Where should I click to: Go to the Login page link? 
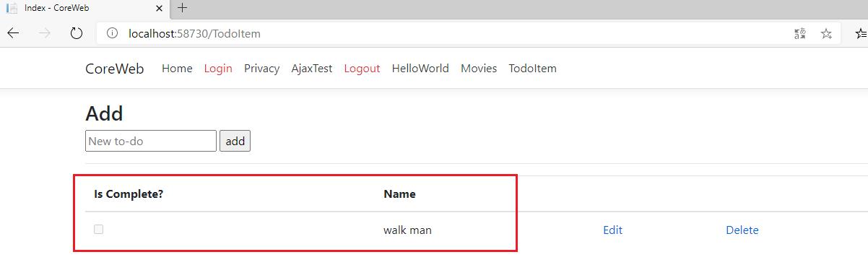pyautogui.click(x=218, y=69)
